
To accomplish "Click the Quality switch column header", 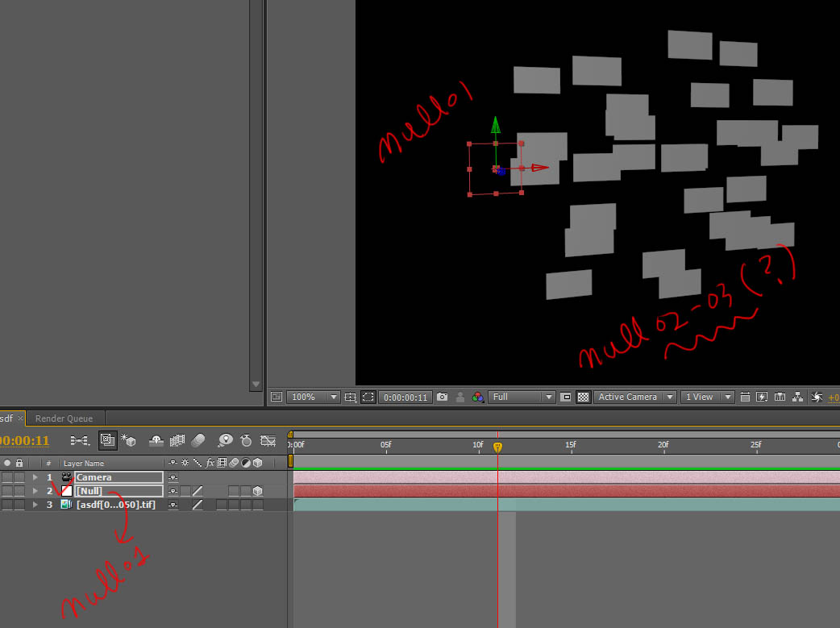I will click(x=198, y=463).
